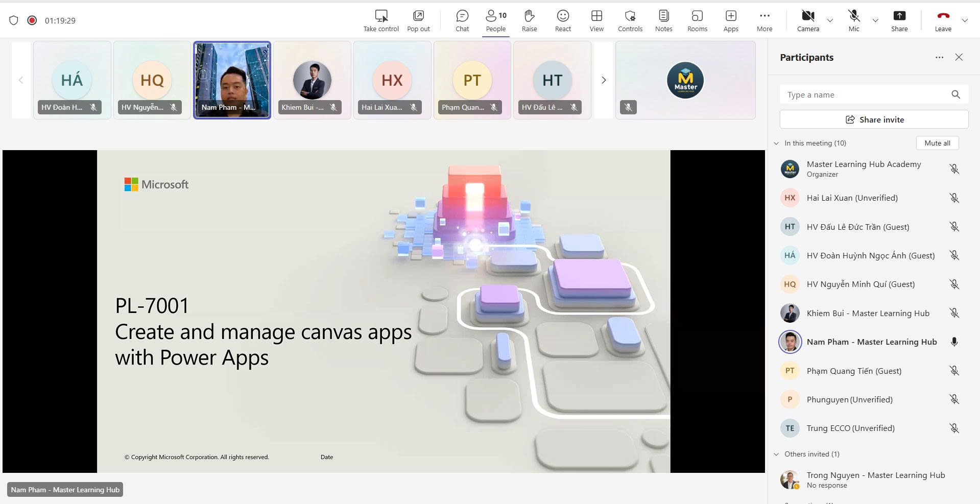Collapse the 'In this meeting' section
The width and height of the screenshot is (980, 504).
(776, 143)
